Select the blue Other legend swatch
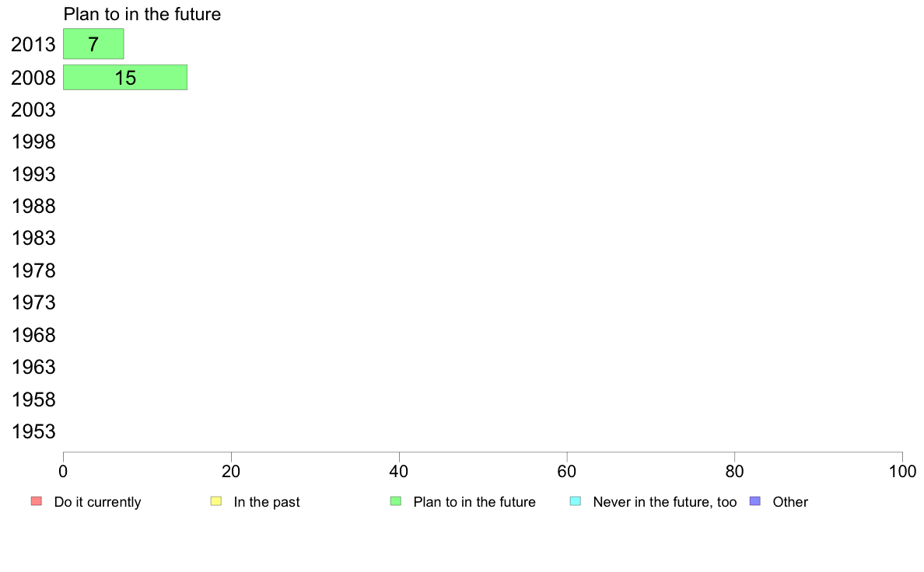924x572 pixels. [755, 501]
